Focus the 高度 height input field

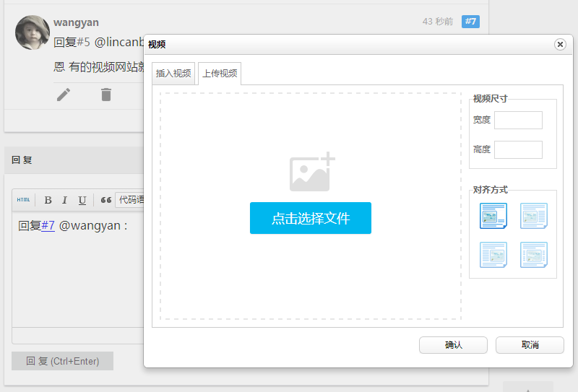tap(518, 149)
